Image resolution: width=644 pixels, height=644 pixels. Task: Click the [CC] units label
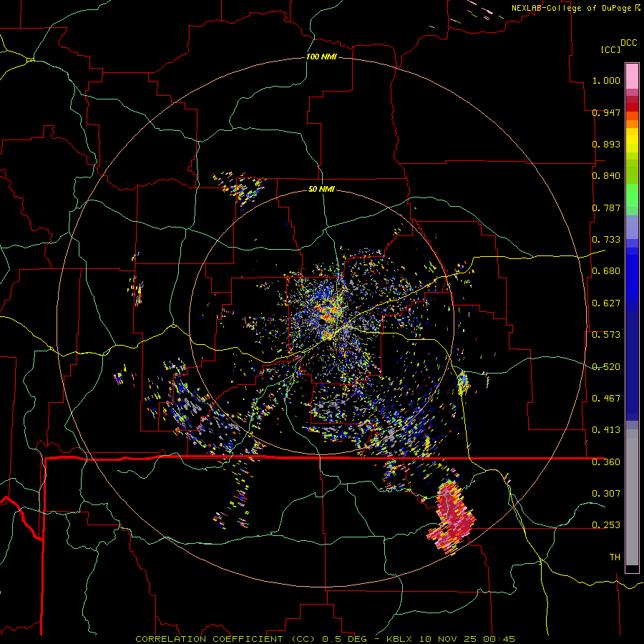point(611,49)
